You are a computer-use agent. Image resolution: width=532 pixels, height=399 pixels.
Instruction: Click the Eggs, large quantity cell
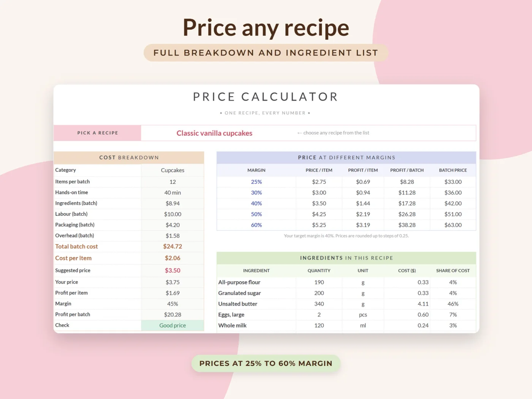(x=319, y=315)
